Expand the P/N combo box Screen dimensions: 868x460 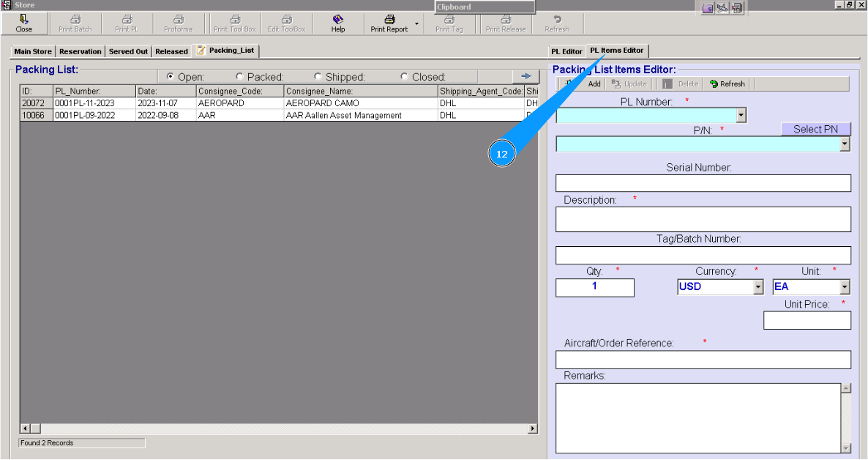tap(844, 144)
